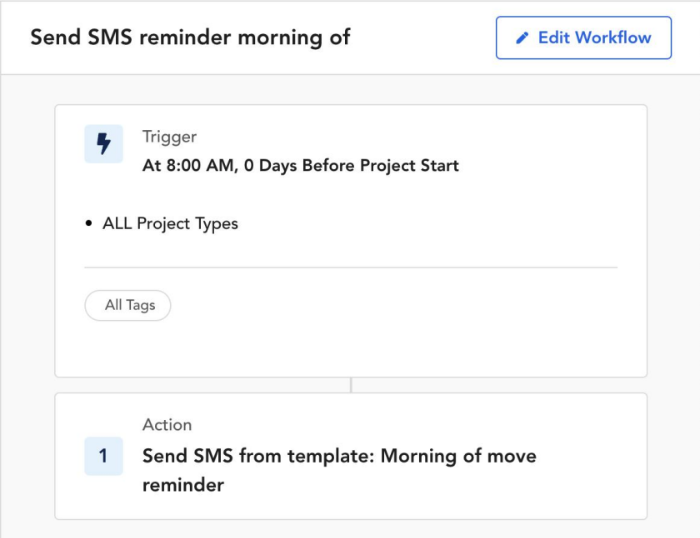Select the lightning bolt trigger icon

(x=104, y=144)
